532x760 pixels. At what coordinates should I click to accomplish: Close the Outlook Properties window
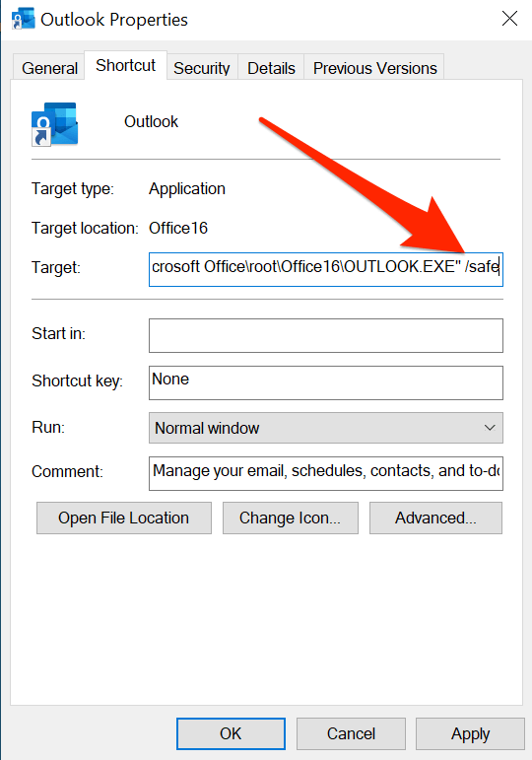point(509,20)
